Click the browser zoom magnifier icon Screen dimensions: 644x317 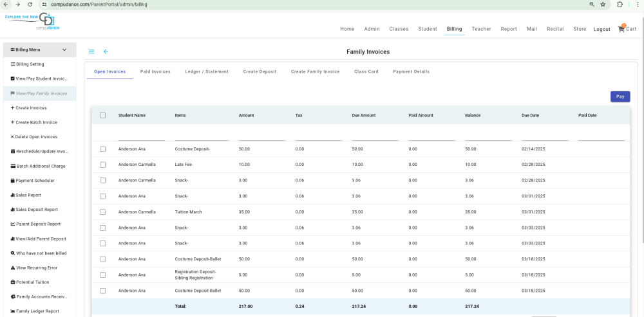592,4
